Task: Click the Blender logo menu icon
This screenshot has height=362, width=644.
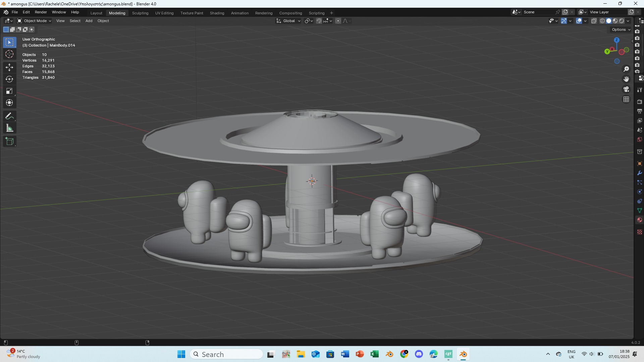Action: [x=6, y=12]
